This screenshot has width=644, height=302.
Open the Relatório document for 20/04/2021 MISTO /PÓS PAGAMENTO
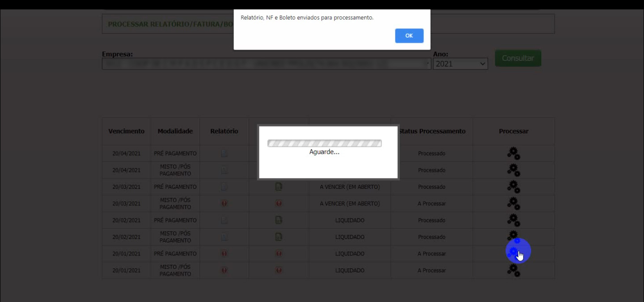coord(224,170)
